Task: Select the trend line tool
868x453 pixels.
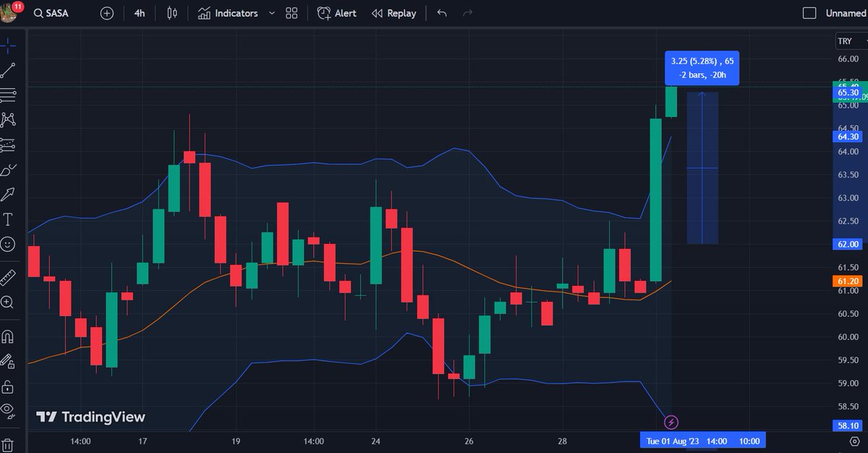Action: [x=8, y=70]
